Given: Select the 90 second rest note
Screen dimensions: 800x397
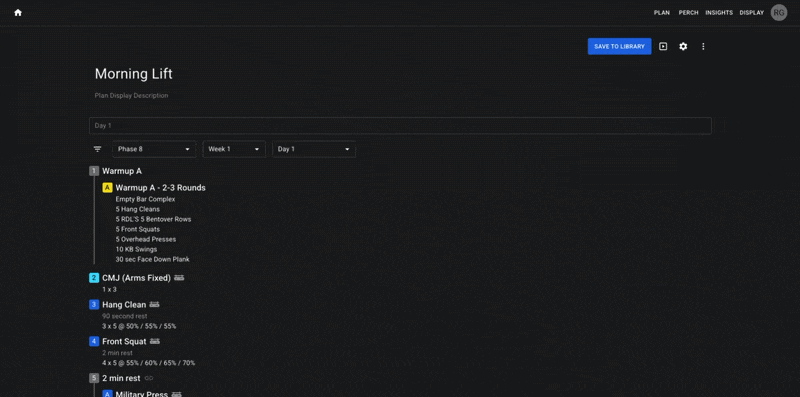Looking at the screenshot, I should (x=124, y=316).
